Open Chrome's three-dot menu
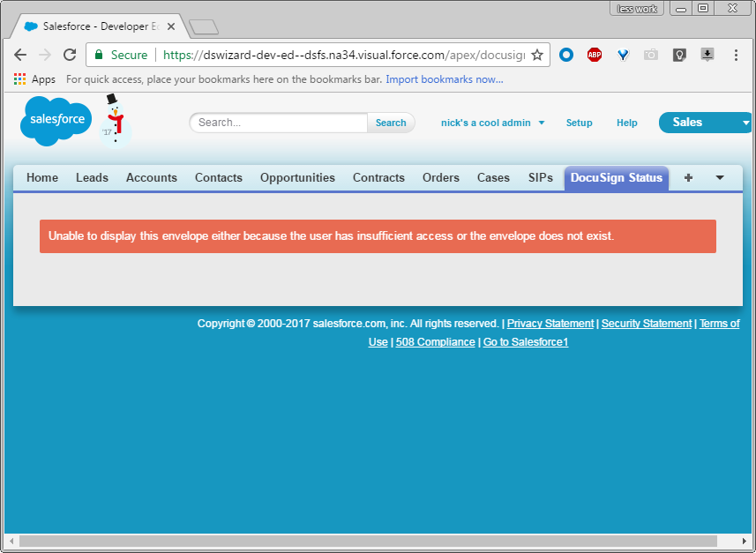 point(736,55)
